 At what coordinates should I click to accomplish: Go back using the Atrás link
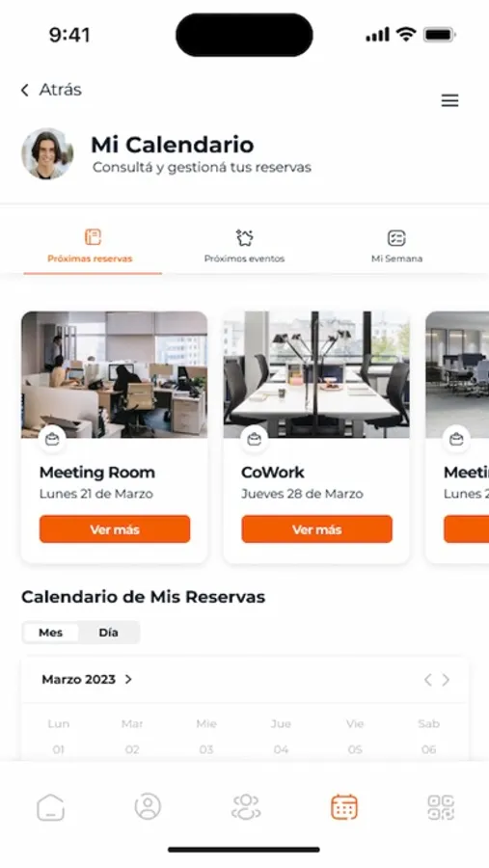click(x=51, y=90)
